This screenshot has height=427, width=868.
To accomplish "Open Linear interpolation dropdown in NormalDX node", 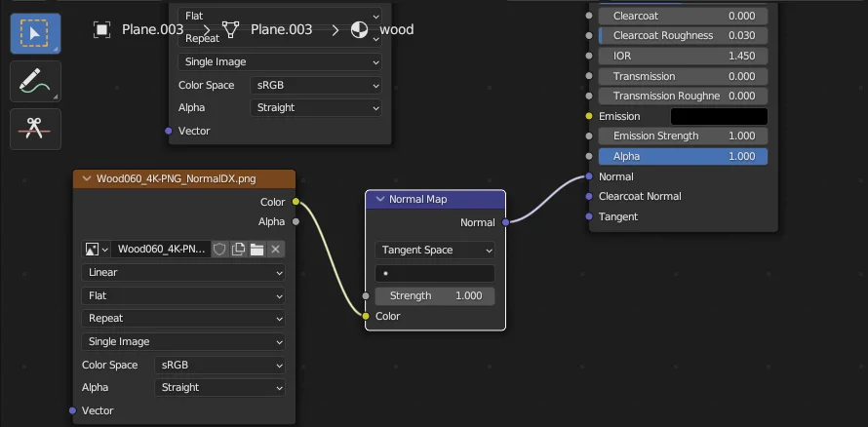I will click(183, 272).
